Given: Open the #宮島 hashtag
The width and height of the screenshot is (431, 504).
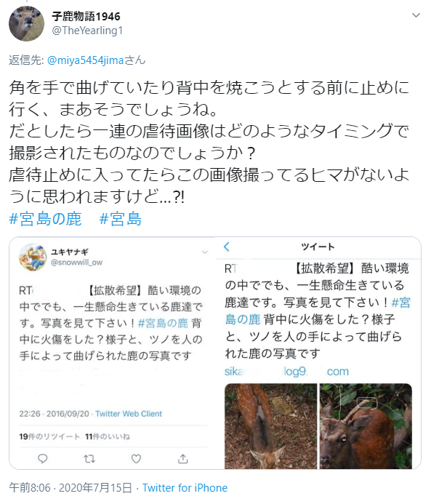Looking at the screenshot, I should [121, 219].
